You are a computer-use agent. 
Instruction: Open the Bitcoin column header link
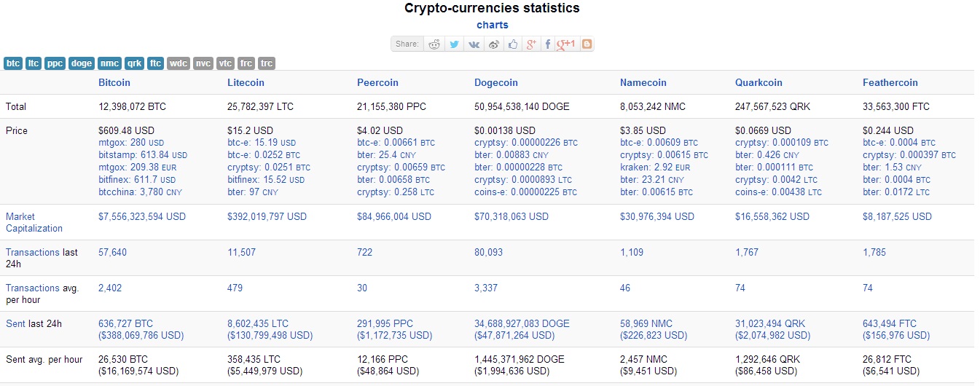[114, 82]
